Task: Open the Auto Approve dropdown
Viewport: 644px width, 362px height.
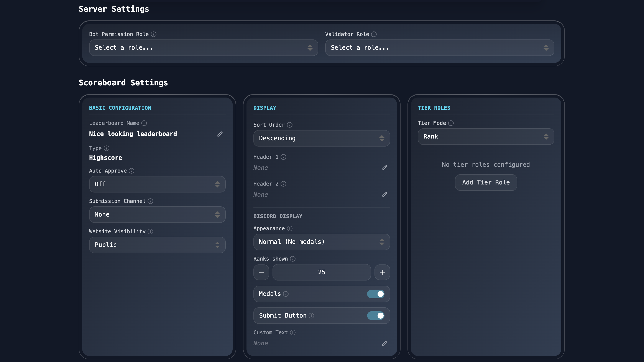Action: click(157, 184)
